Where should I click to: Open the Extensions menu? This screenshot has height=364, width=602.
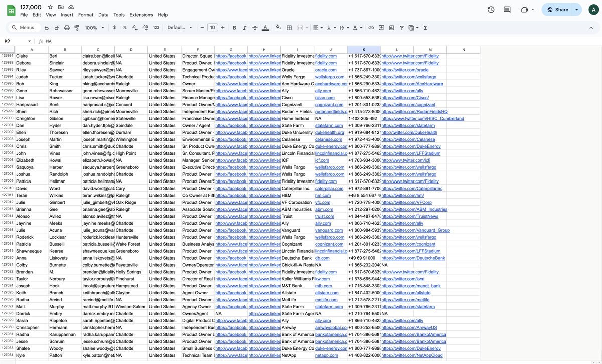(141, 15)
